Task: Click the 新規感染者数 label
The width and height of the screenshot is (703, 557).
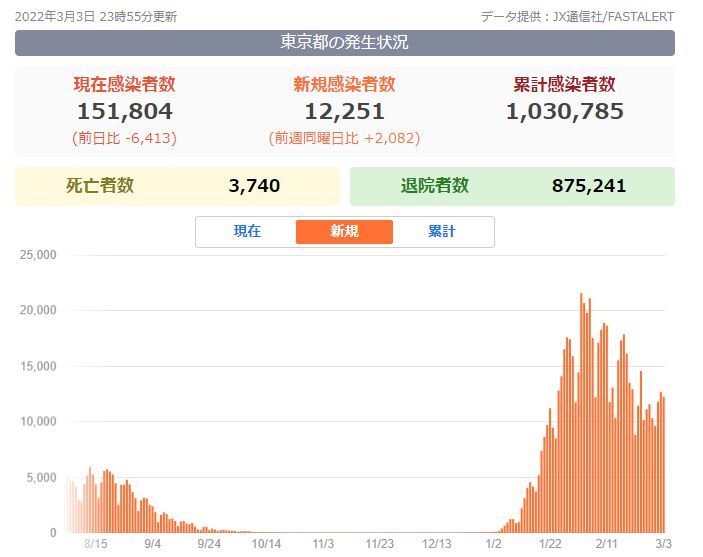Action: click(344, 84)
